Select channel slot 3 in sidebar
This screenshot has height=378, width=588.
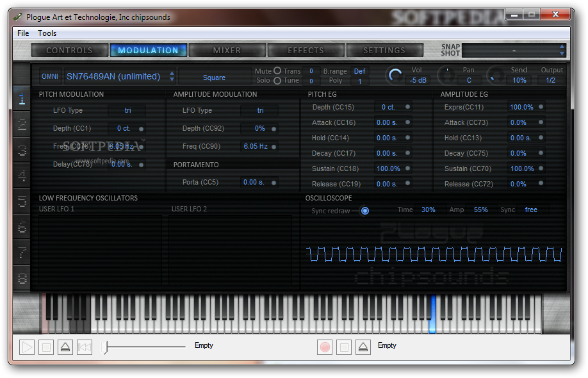pyautogui.click(x=22, y=150)
